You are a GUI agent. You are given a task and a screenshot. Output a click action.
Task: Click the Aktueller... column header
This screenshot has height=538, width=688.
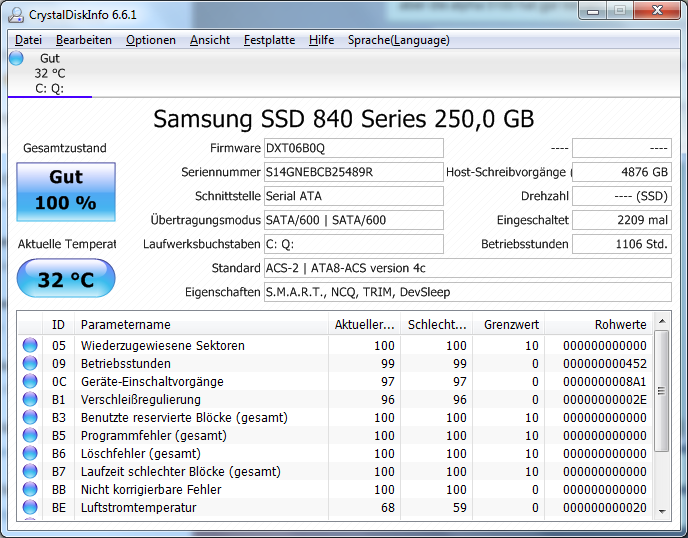coord(364,324)
